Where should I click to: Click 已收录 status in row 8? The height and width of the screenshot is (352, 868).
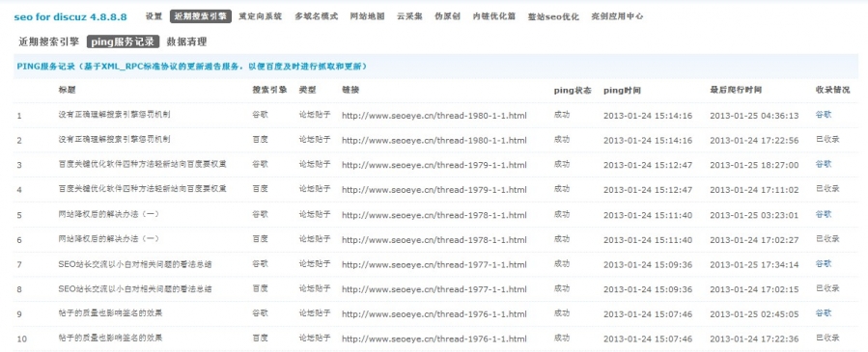(x=827, y=288)
